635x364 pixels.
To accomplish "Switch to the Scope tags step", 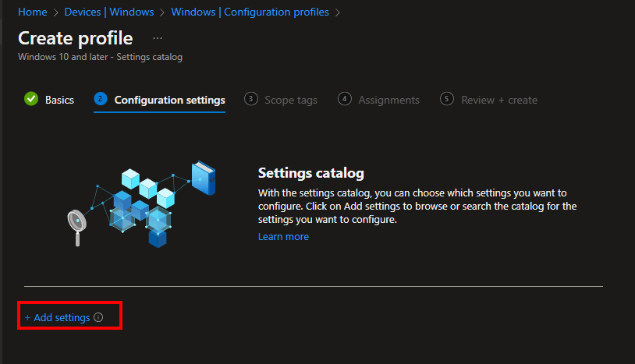I will pos(290,100).
